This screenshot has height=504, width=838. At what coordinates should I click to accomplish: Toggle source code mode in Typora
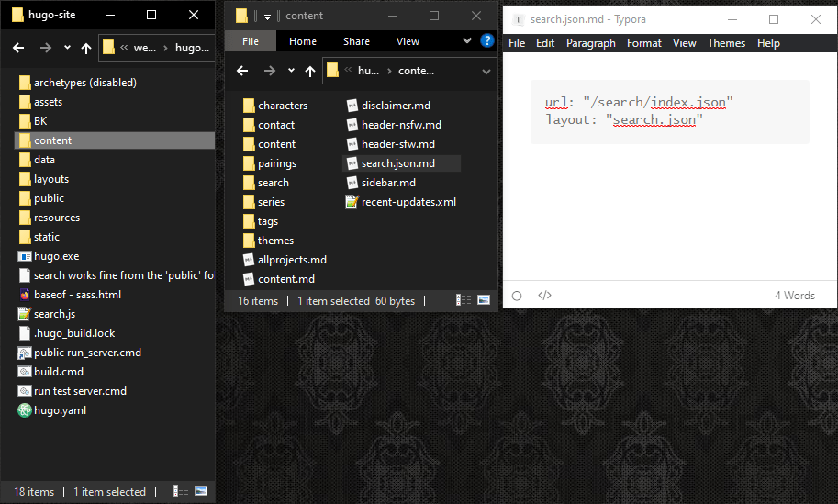pyautogui.click(x=544, y=296)
